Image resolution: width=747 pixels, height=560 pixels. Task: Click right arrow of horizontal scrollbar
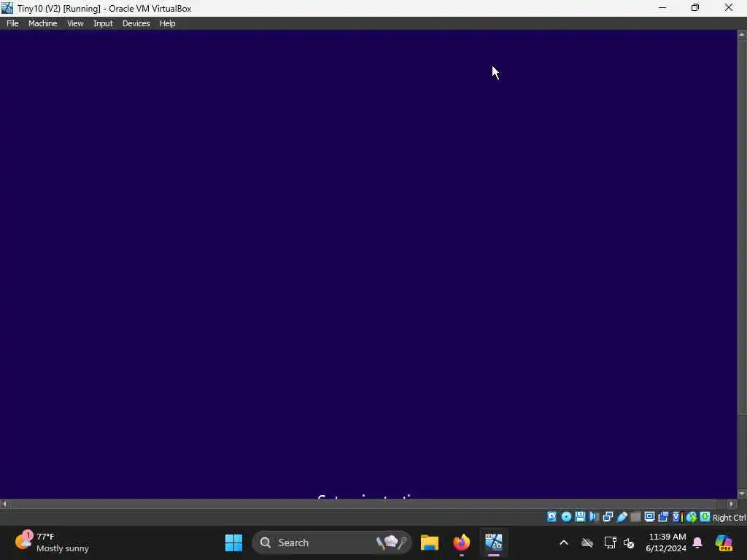[x=732, y=504]
